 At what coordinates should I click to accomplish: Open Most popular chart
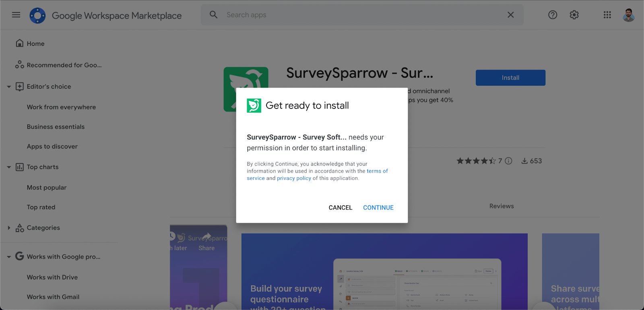coord(47,187)
